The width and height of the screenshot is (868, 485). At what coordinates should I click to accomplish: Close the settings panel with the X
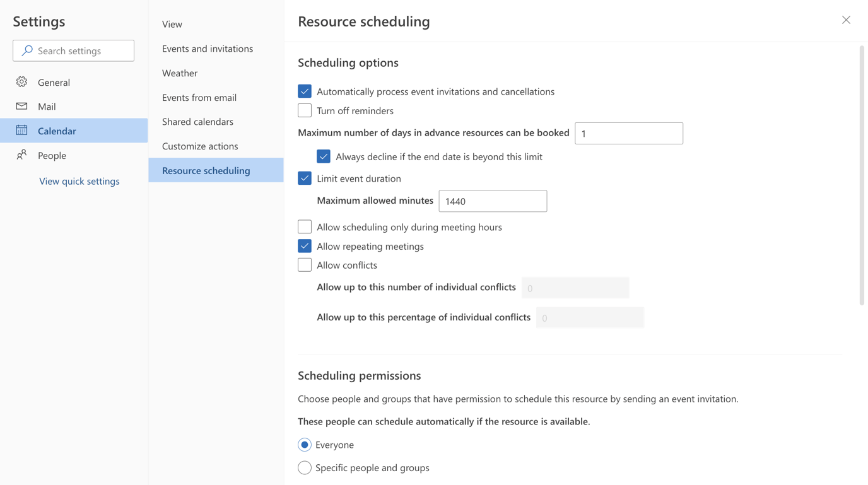[x=846, y=20]
